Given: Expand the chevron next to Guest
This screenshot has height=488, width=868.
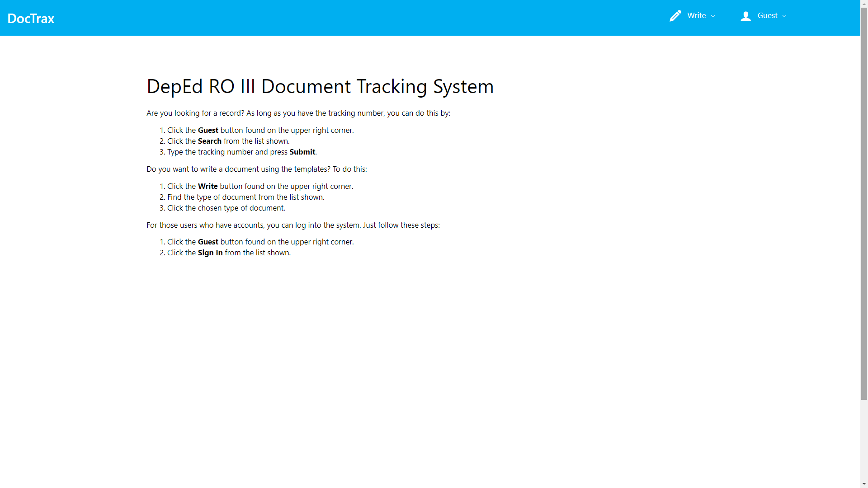Looking at the screenshot, I should [784, 16].
